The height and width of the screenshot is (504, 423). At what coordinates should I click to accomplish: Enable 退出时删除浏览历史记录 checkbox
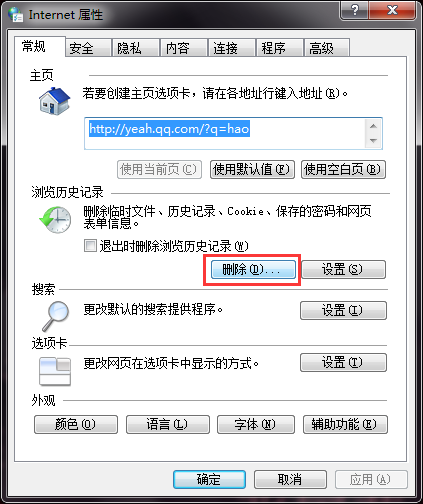coord(90,246)
